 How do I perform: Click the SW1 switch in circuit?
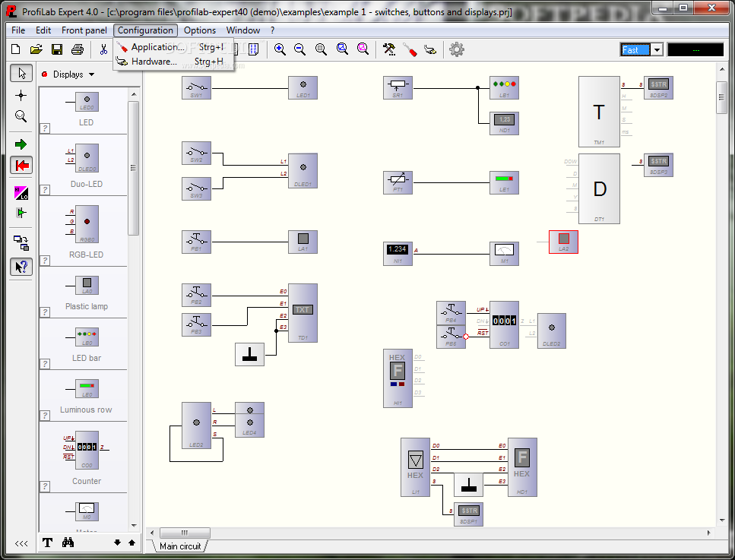coord(196,87)
